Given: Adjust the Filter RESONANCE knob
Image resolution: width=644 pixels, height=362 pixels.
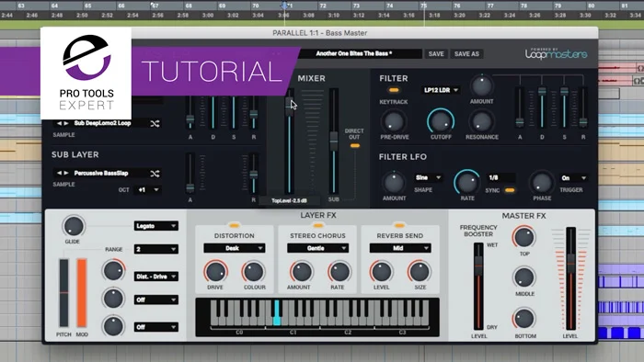Looking at the screenshot, I should coord(481,121).
